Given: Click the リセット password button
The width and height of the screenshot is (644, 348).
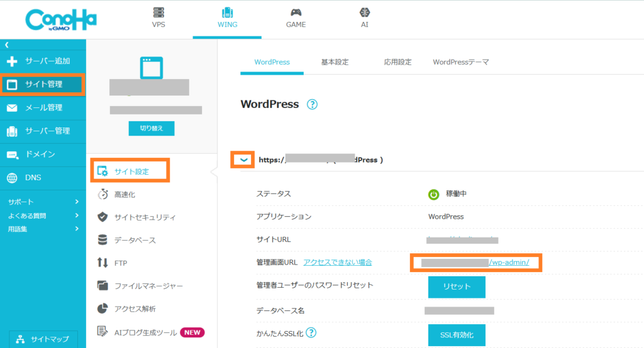Looking at the screenshot, I should (x=457, y=287).
